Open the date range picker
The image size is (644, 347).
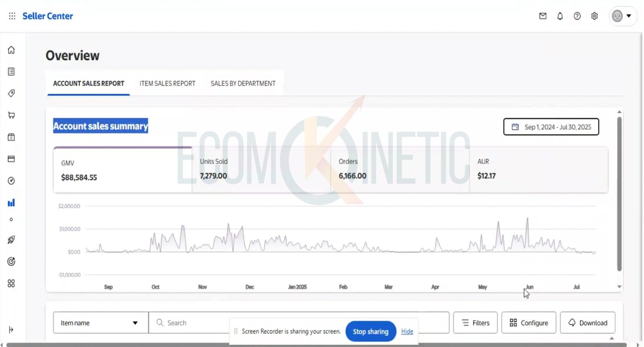pos(551,127)
